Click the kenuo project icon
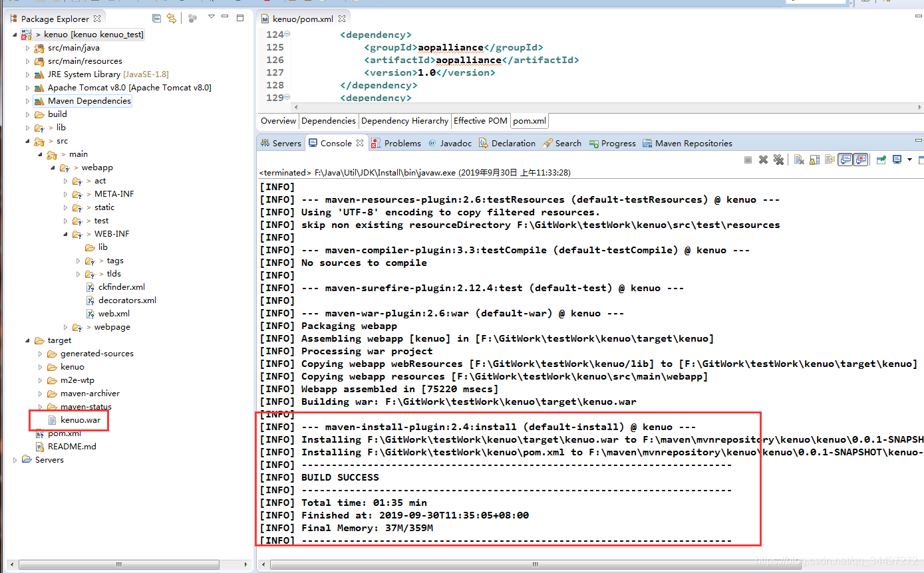 [27, 34]
